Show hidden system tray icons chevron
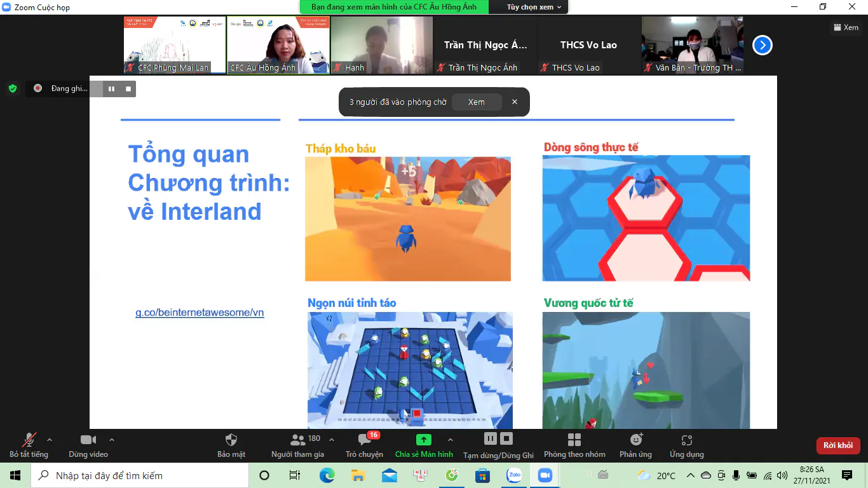The height and width of the screenshot is (488, 868). point(689,475)
